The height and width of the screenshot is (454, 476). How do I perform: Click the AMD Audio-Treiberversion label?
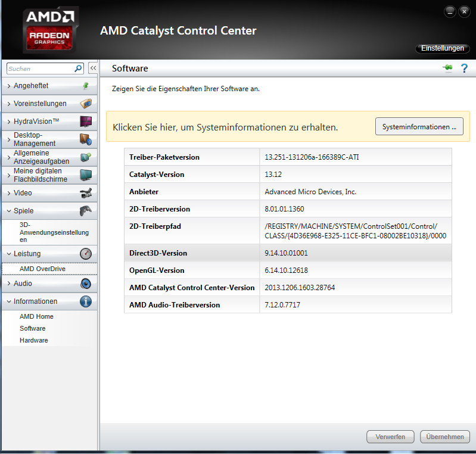(x=175, y=305)
